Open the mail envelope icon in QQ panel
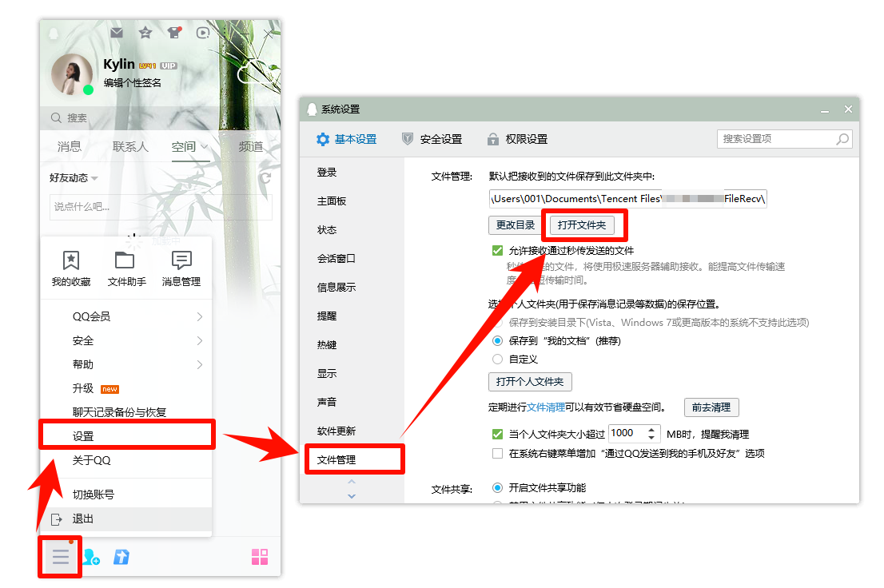The width and height of the screenshot is (884, 588). pos(117,33)
